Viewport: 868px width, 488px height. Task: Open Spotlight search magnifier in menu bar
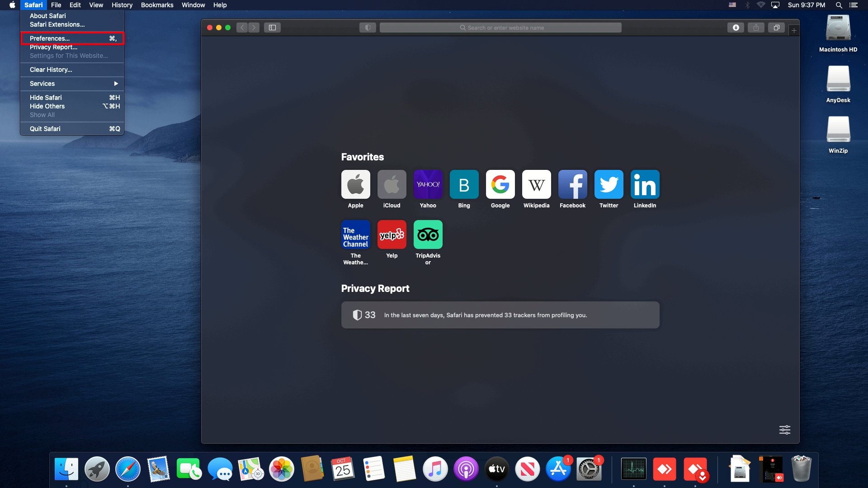point(839,5)
